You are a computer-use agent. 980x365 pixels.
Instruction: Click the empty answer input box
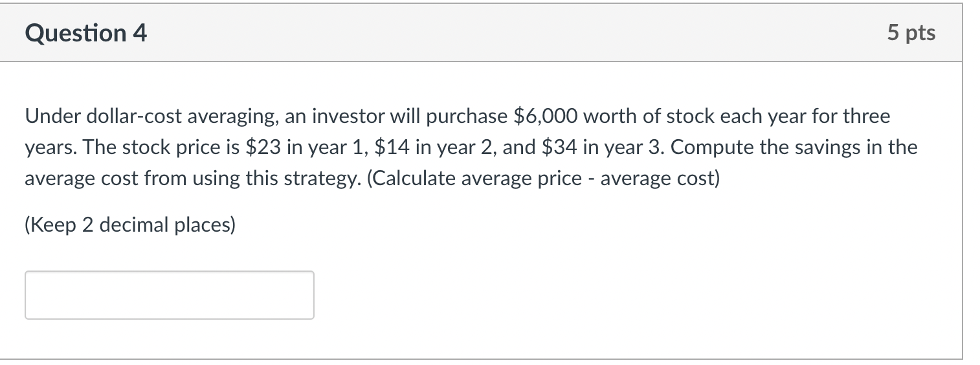click(x=170, y=295)
